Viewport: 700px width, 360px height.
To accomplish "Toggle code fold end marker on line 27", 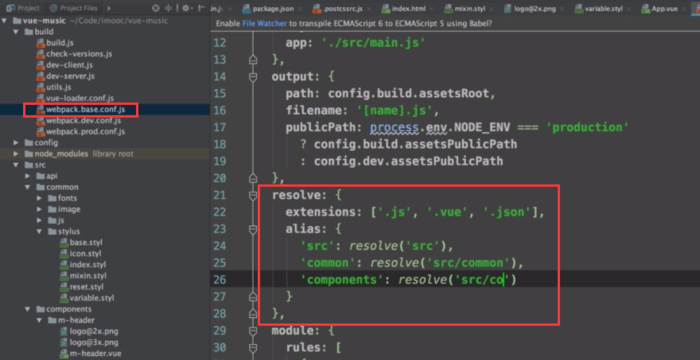I will click(253, 297).
